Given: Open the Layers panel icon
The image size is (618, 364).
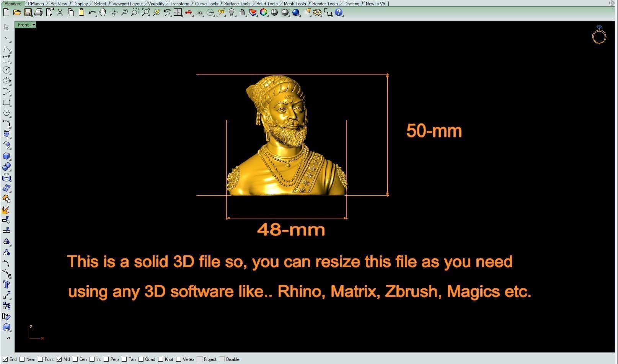Looking at the screenshot, I should point(253,13).
